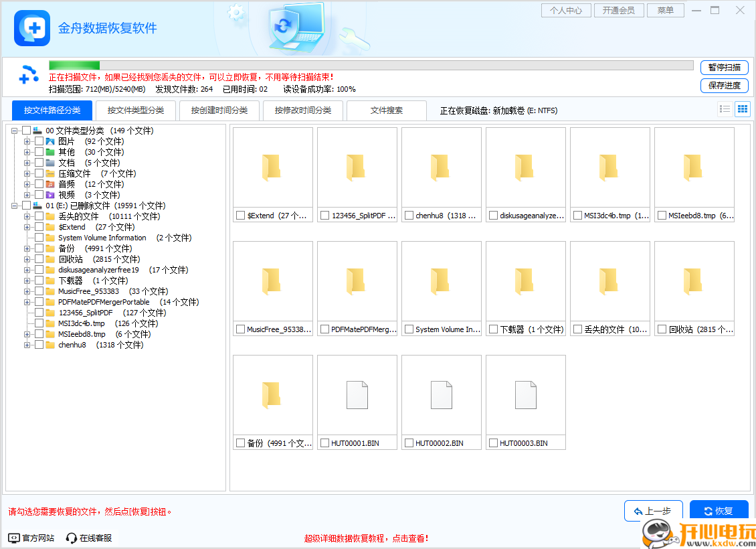Click the 在线客服 headset icon
This screenshot has height=549, width=756.
click(70, 537)
